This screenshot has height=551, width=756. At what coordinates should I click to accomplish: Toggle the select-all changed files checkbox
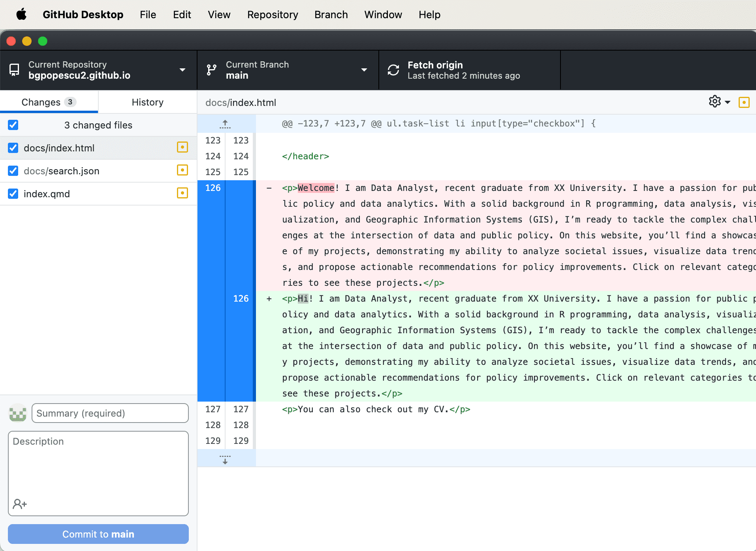coord(13,125)
